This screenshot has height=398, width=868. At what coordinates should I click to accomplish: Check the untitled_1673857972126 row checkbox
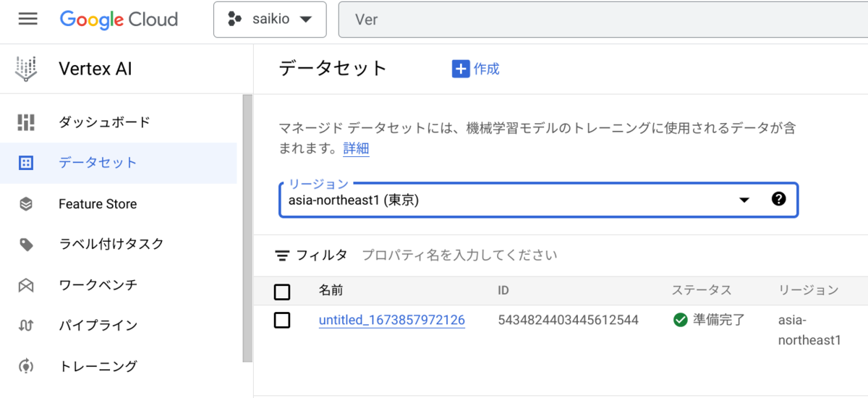coord(282,320)
